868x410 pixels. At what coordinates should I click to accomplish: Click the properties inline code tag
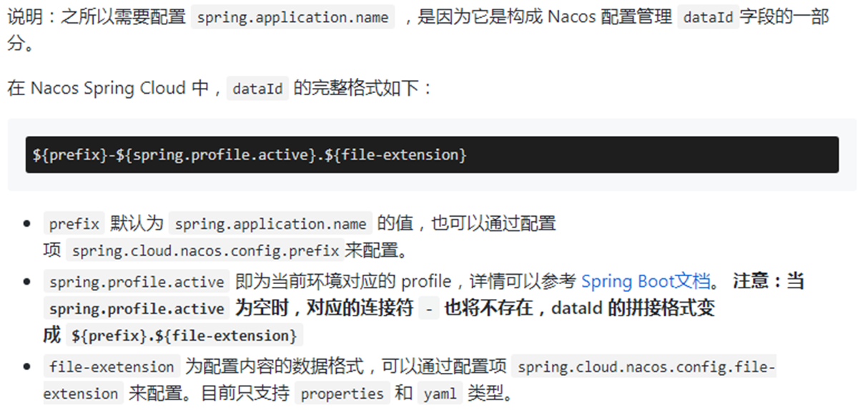(342, 394)
